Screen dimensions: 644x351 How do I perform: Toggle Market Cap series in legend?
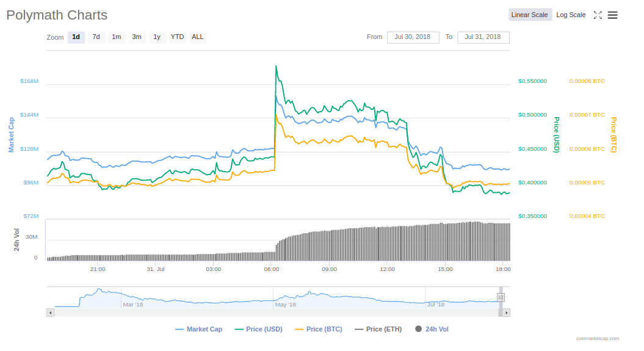[x=199, y=329]
